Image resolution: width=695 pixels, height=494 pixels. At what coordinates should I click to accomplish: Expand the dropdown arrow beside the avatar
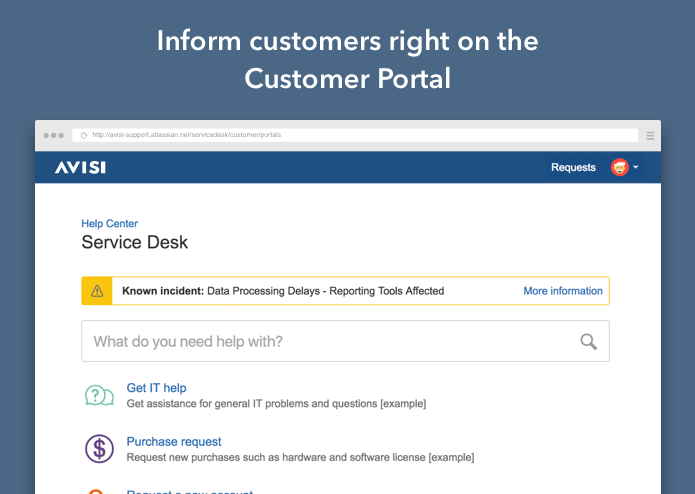(636, 167)
